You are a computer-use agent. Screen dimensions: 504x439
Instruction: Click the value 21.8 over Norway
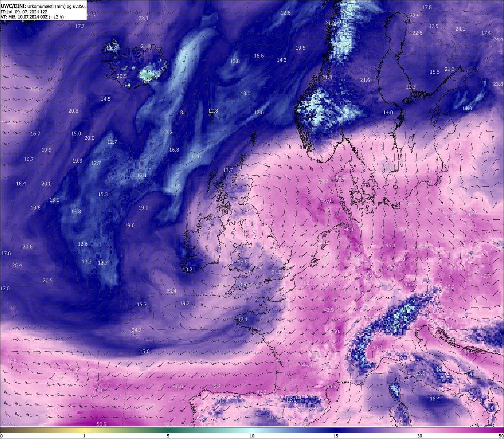pos(327,77)
